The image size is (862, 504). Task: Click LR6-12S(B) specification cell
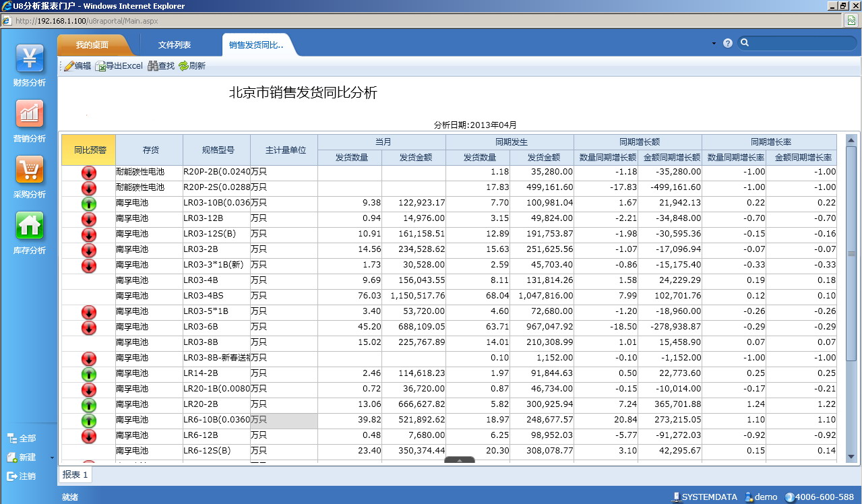[x=217, y=451]
